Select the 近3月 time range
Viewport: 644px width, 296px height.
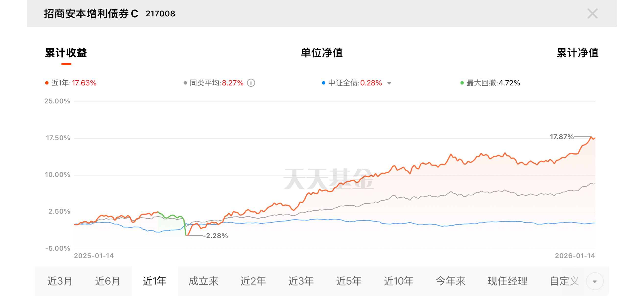coord(60,281)
